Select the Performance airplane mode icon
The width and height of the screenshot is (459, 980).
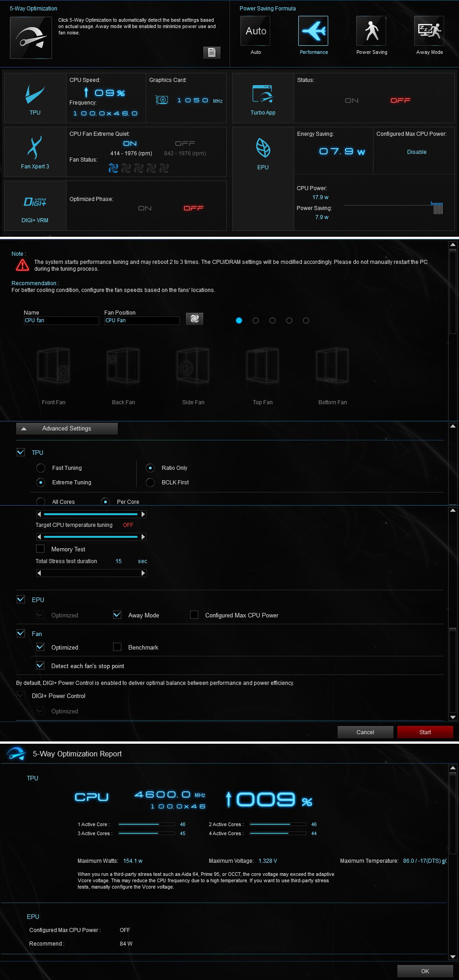click(x=313, y=31)
